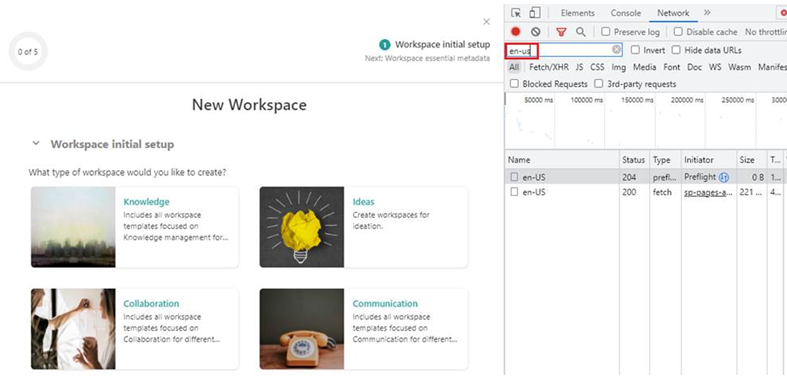Select the Ideas lightbulb thumbnail
Viewport: 787px width, 381px height.
point(302,227)
